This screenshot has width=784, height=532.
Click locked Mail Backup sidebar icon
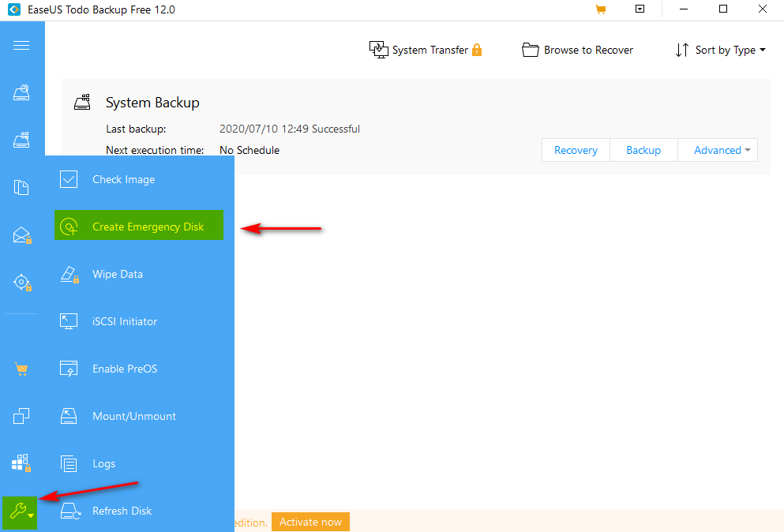point(22,235)
